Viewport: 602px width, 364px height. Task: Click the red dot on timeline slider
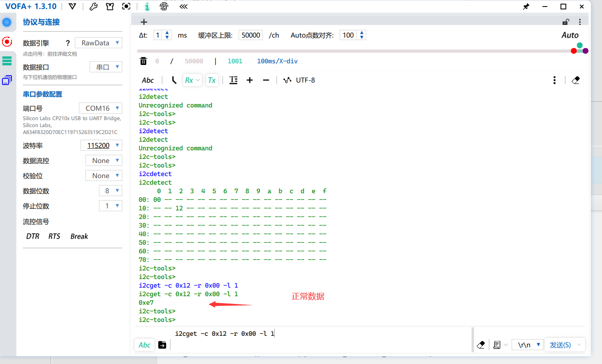(x=574, y=51)
